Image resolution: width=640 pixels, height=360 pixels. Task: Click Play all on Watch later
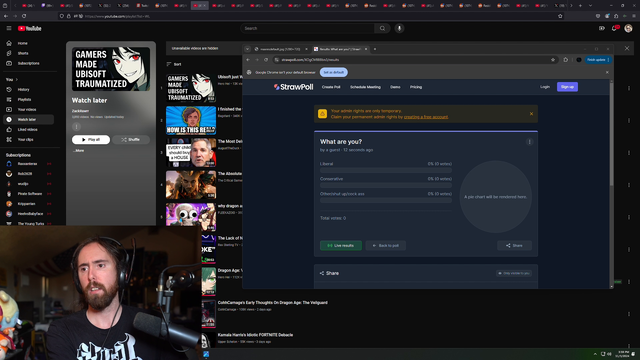[91, 140]
